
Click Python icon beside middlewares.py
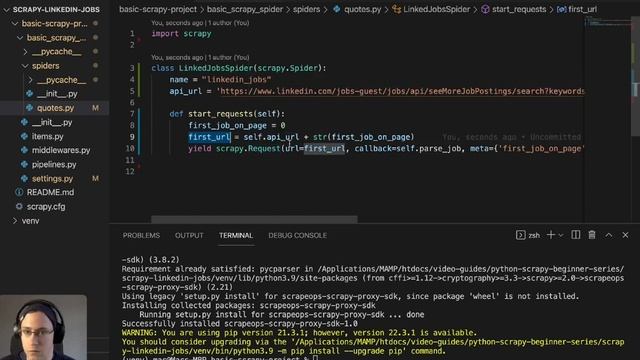pos(24,150)
